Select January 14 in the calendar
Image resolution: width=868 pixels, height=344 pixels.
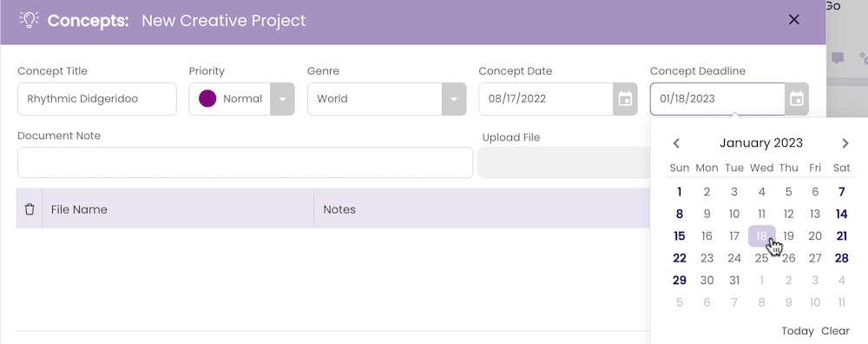point(841,214)
